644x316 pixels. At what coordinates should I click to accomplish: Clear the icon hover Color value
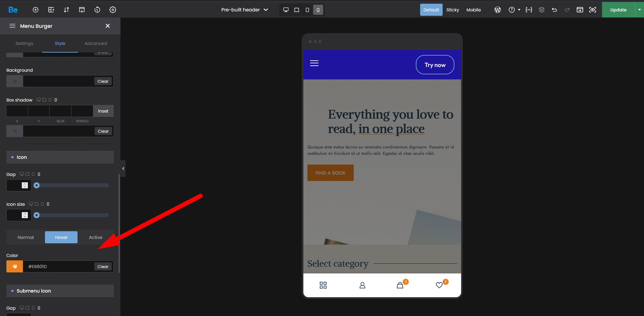point(103,266)
